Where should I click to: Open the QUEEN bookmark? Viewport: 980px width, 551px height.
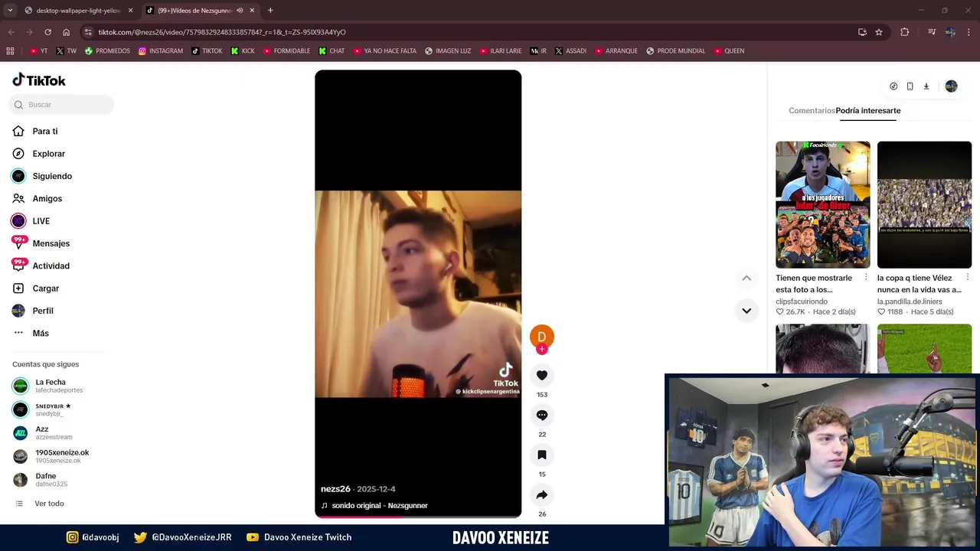729,51
